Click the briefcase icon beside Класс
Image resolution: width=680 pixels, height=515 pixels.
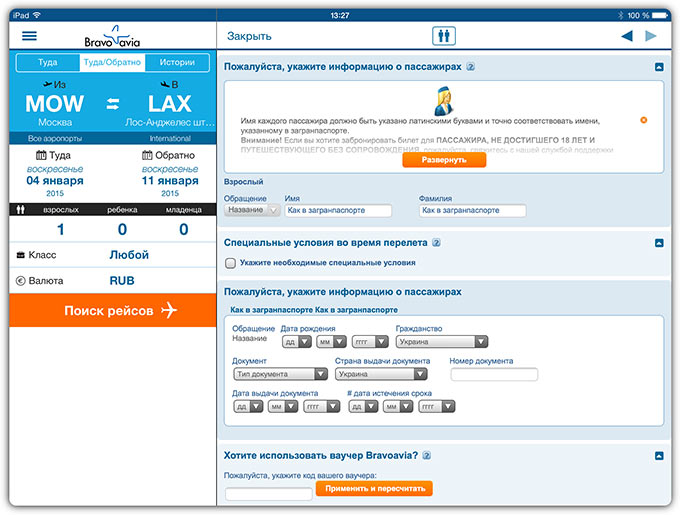point(20,255)
